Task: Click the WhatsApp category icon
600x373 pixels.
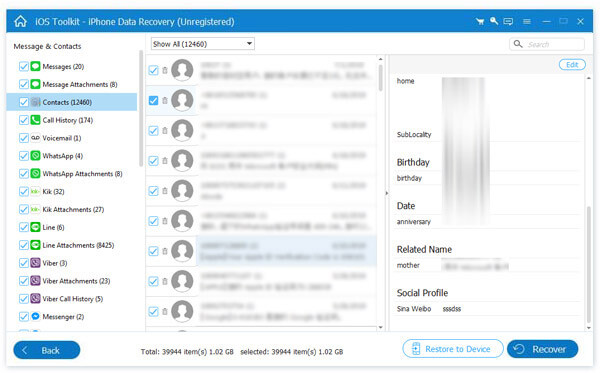Action: click(35, 156)
